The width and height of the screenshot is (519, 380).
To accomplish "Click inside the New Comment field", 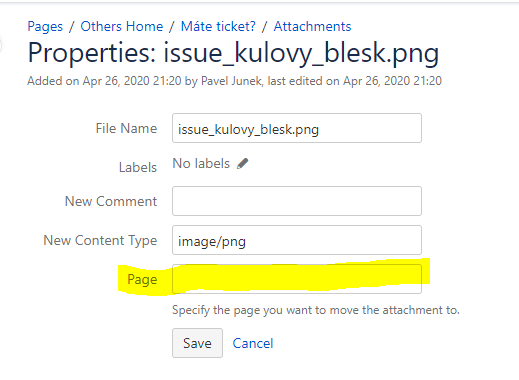I will pyautogui.click(x=297, y=201).
